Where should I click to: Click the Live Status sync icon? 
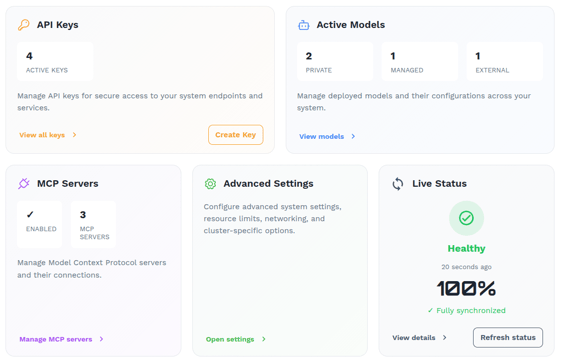point(398,184)
